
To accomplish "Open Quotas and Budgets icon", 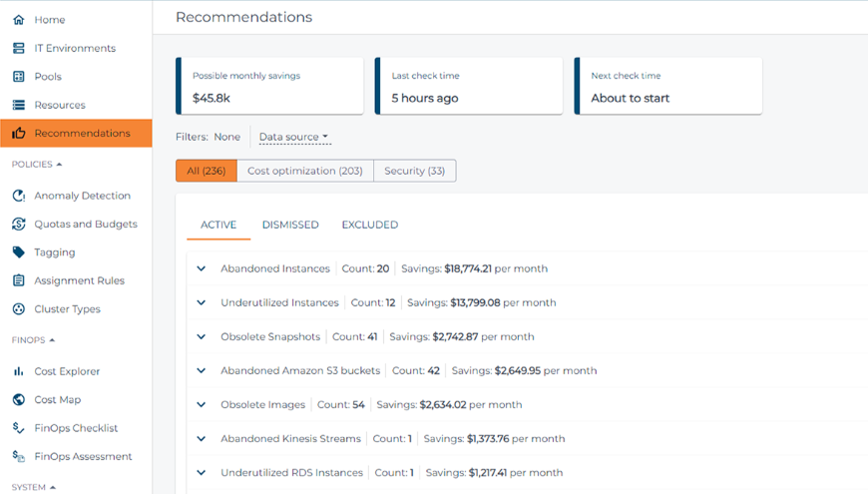I will pos(18,225).
